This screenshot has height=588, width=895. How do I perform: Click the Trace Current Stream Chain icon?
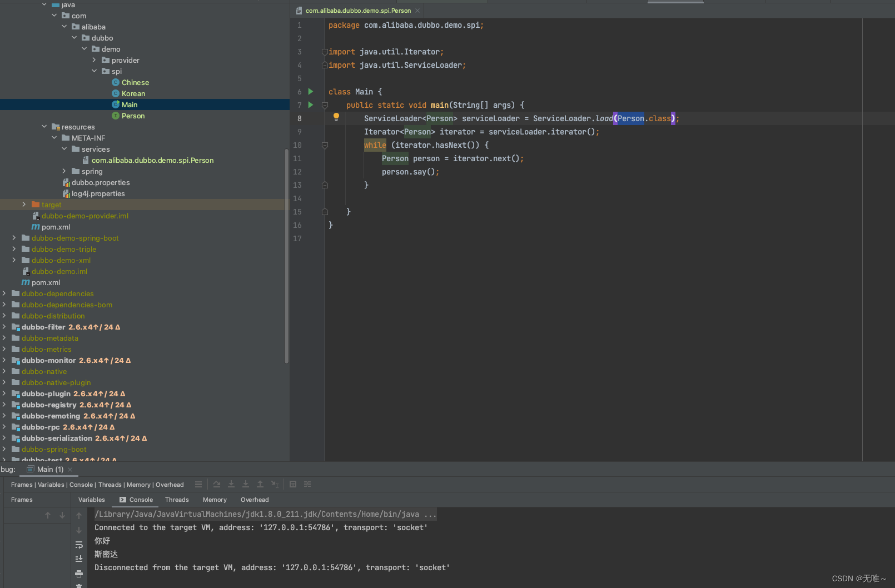click(x=307, y=485)
